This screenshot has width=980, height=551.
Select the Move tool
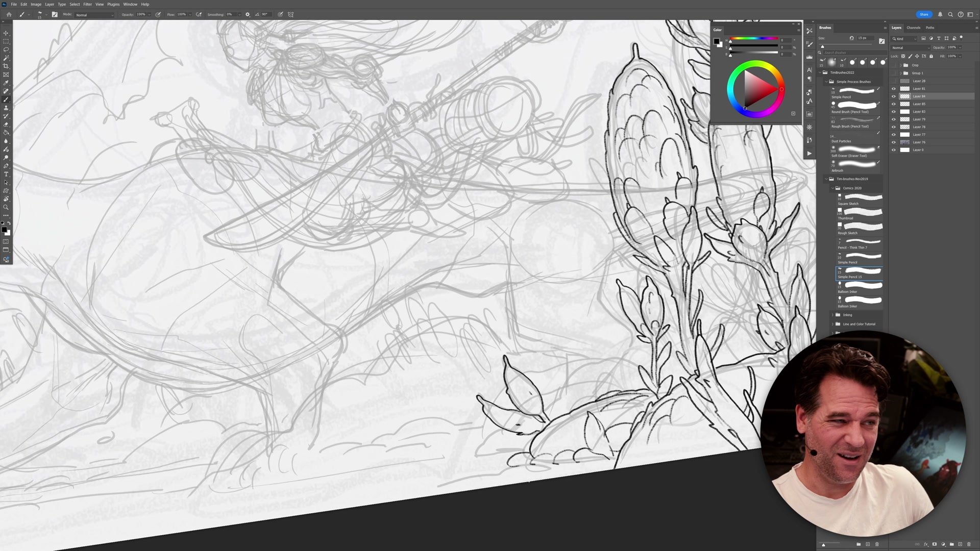(6, 33)
